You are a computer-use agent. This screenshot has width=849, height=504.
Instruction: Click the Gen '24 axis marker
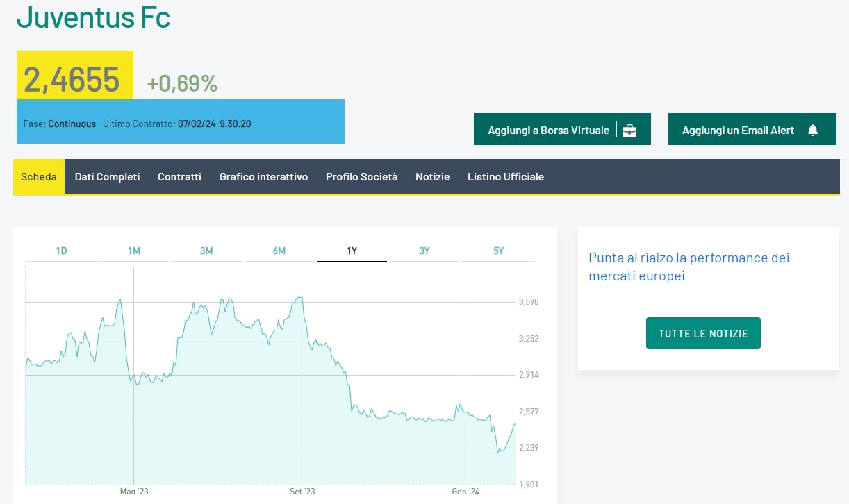pos(464,492)
